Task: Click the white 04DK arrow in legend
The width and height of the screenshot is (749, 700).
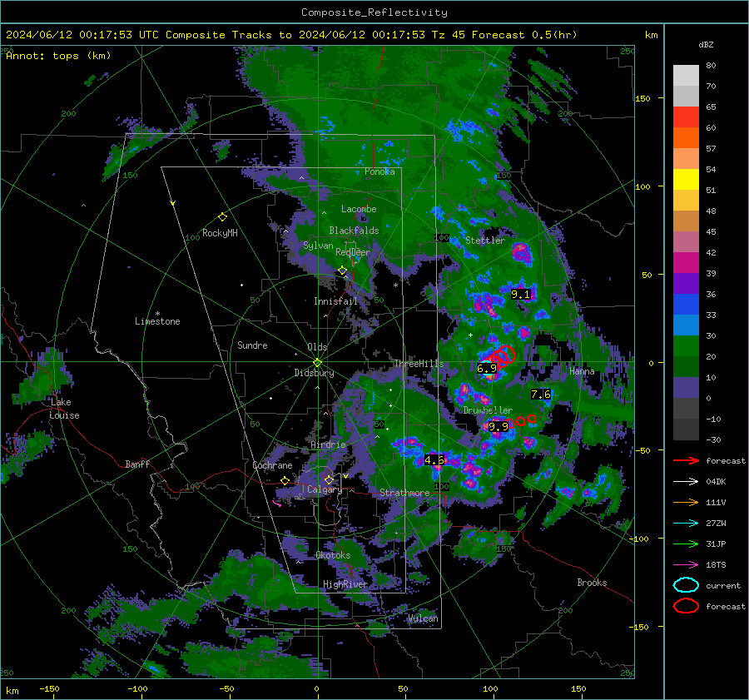Action: point(686,482)
